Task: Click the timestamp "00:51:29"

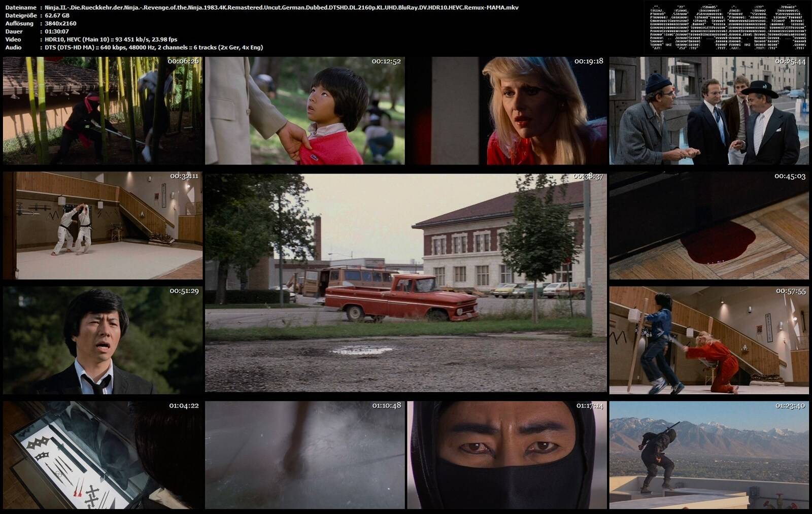Action: coord(184,291)
